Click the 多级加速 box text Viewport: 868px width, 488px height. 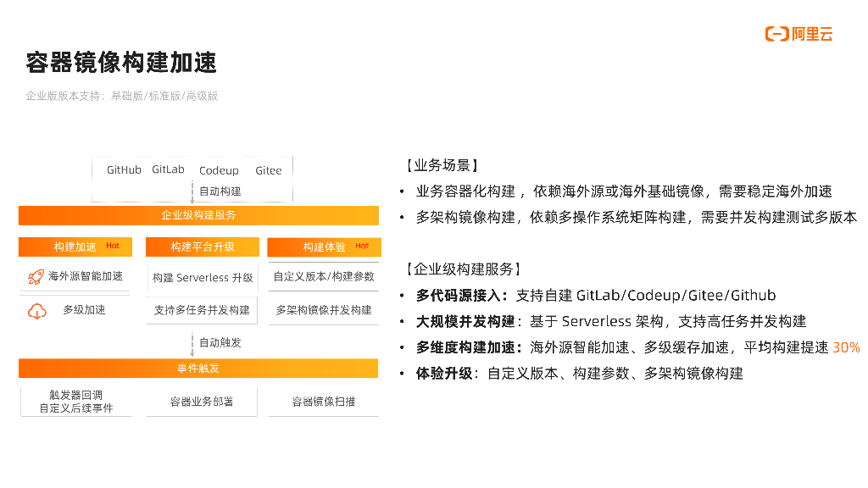84,310
